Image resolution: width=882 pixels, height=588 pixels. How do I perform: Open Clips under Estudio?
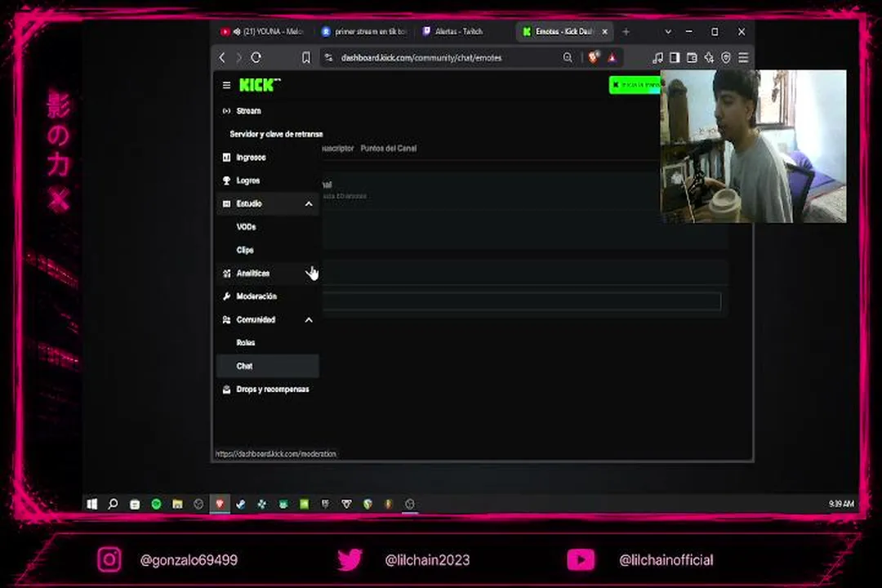(245, 250)
